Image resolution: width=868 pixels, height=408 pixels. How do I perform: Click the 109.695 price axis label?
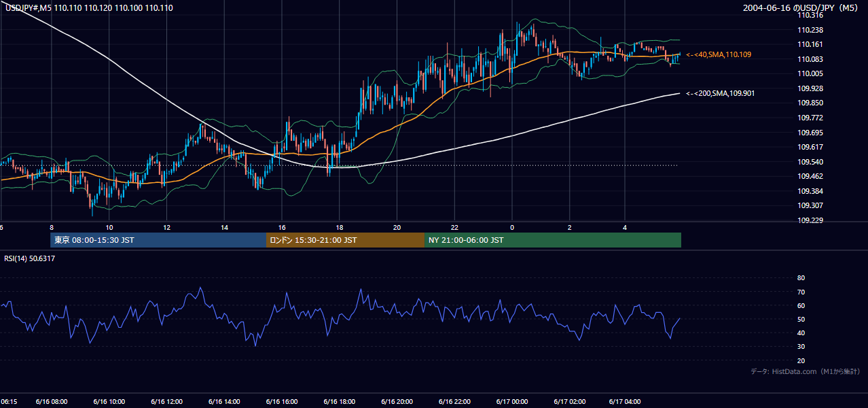(x=810, y=133)
